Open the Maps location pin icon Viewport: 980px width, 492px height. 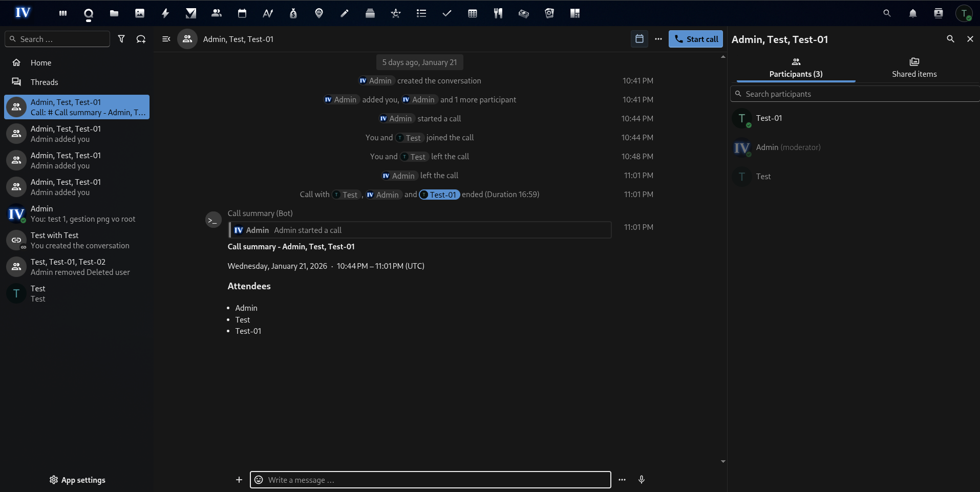(319, 13)
